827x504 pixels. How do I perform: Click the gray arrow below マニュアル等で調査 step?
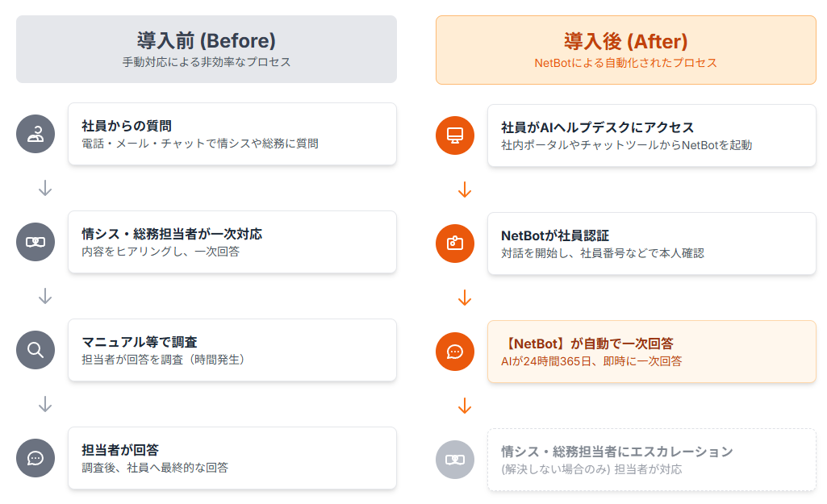pyautogui.click(x=45, y=405)
